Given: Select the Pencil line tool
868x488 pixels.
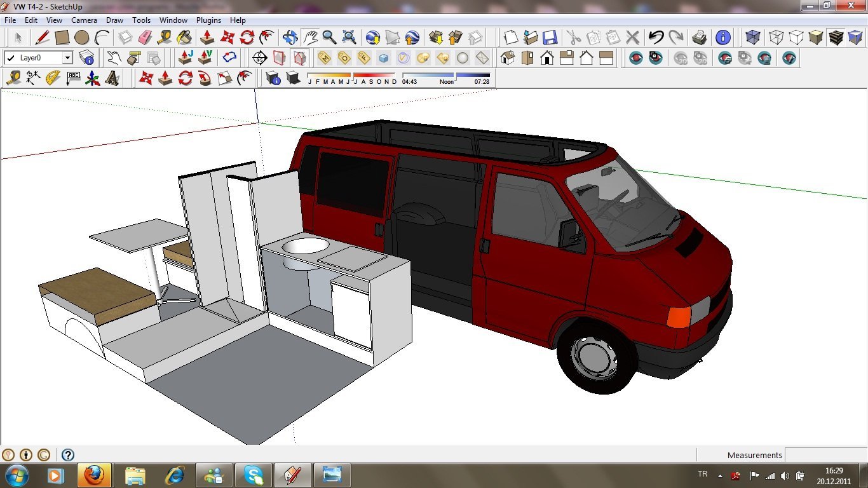Looking at the screenshot, I should click(43, 37).
